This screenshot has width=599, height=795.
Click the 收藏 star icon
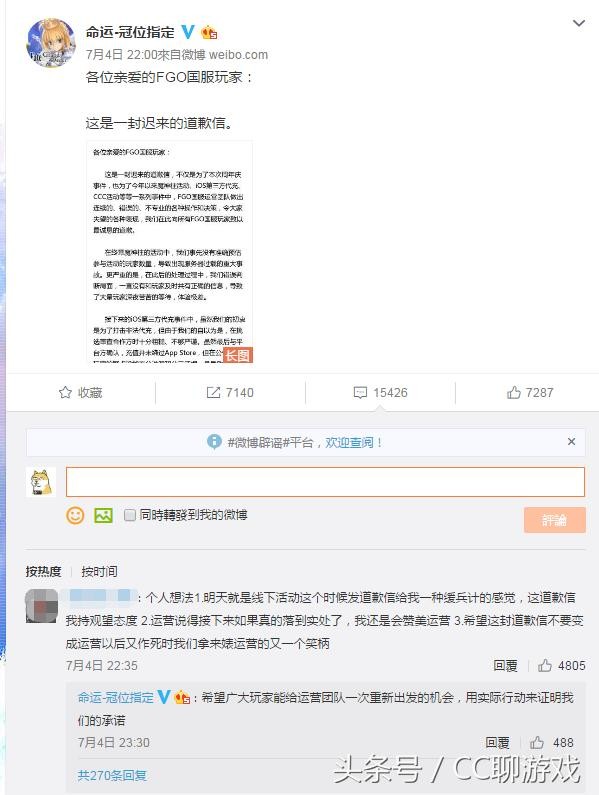click(x=65, y=392)
